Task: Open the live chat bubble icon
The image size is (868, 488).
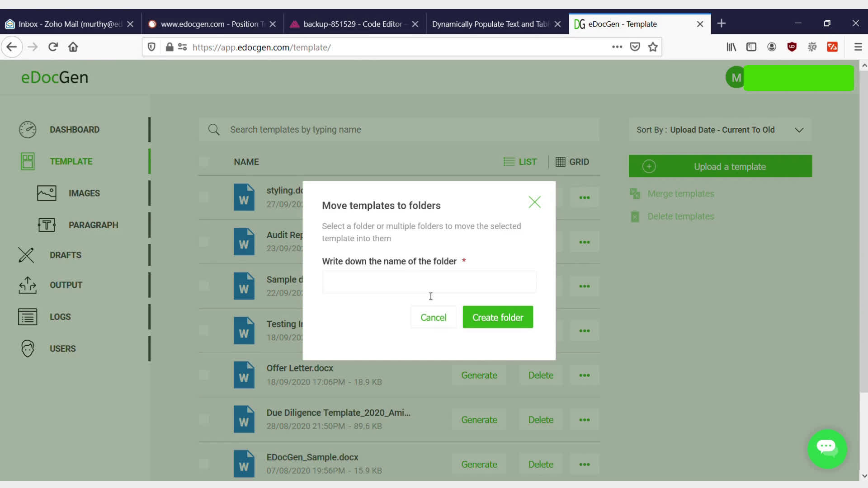Action: coord(827,448)
